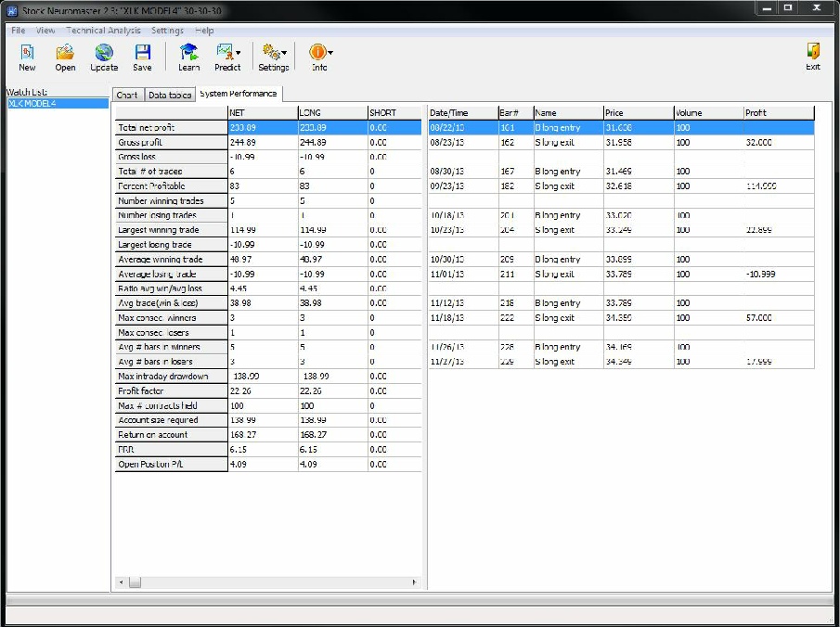The image size is (840, 627).
Task: Open the File menu
Action: click(19, 31)
